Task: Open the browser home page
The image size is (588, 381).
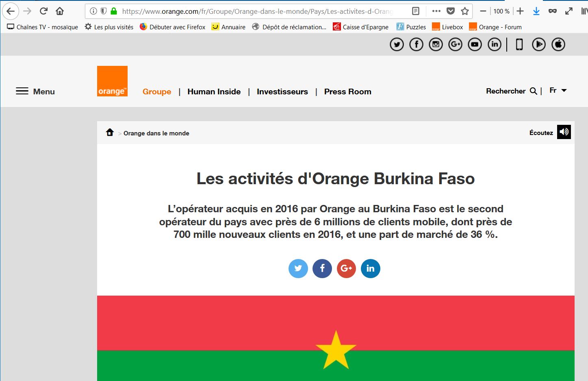Action: 60,11
